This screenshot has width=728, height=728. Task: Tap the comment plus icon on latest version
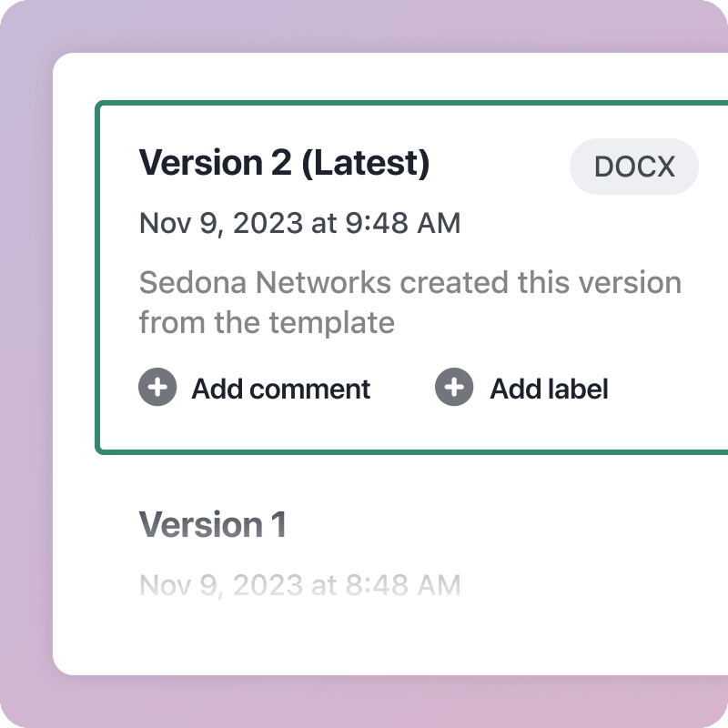[x=158, y=388]
